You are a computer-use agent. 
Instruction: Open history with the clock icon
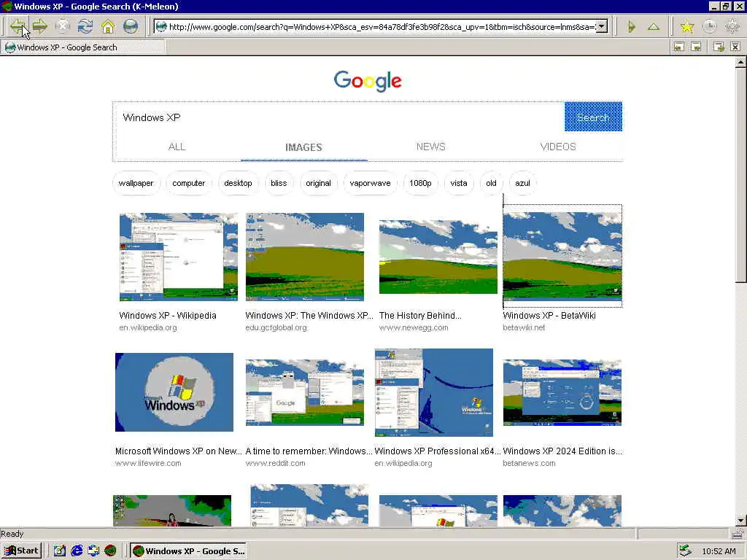point(709,27)
